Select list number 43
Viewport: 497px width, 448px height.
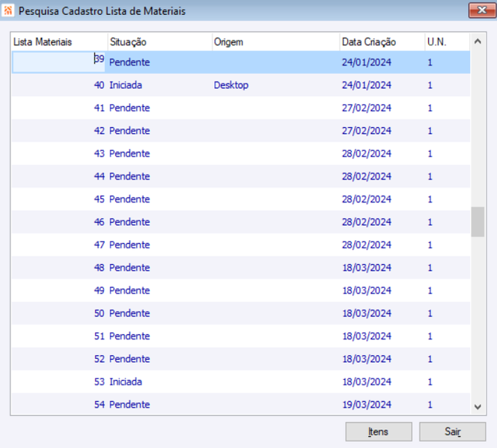(x=99, y=153)
